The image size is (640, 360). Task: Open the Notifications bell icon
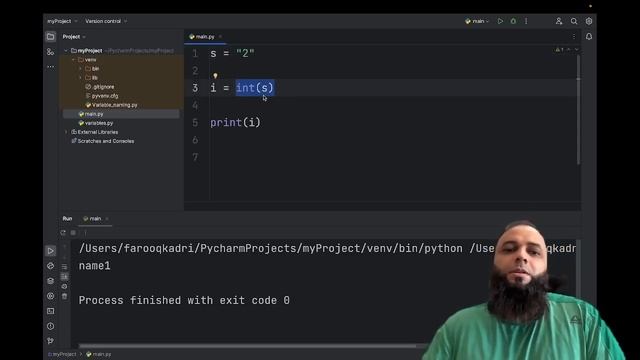click(589, 37)
